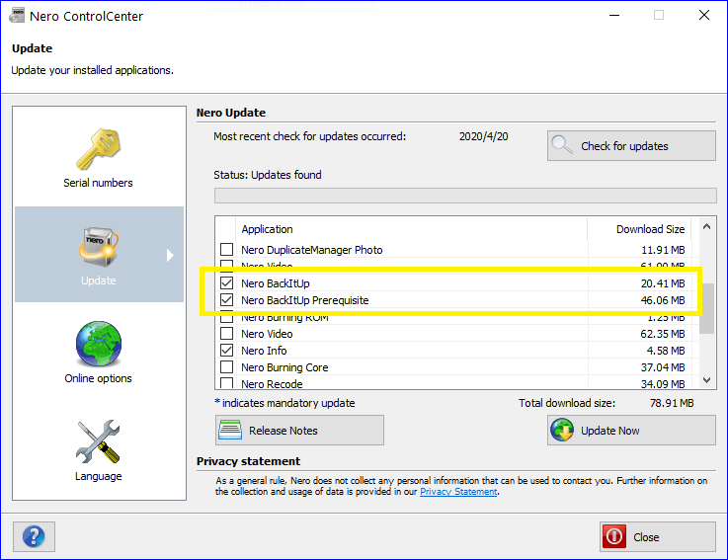Select the Nero DuplicateManager Photo row text

[x=311, y=250]
